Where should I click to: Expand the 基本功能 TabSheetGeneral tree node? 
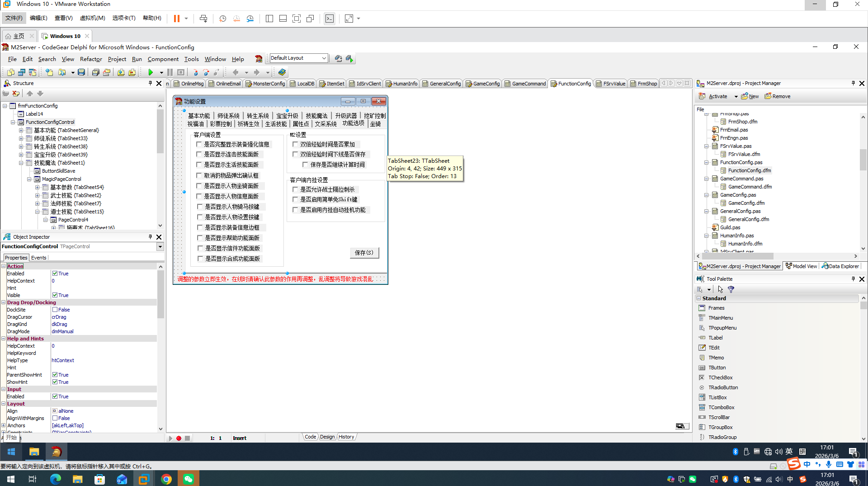click(x=21, y=130)
